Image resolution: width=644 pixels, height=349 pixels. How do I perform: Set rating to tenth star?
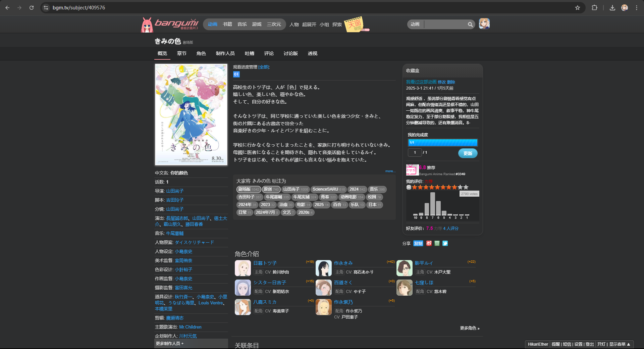[466, 187]
